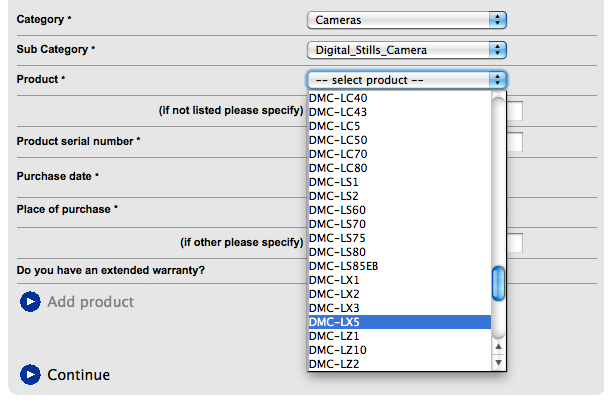Viewport: 614px width, 402px height.
Task: Click the Continue link
Action: [78, 375]
